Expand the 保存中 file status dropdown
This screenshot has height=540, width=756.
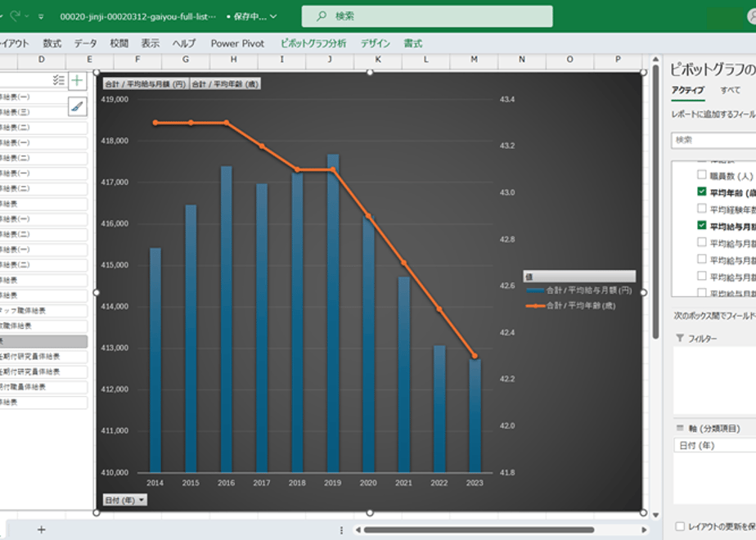(272, 16)
